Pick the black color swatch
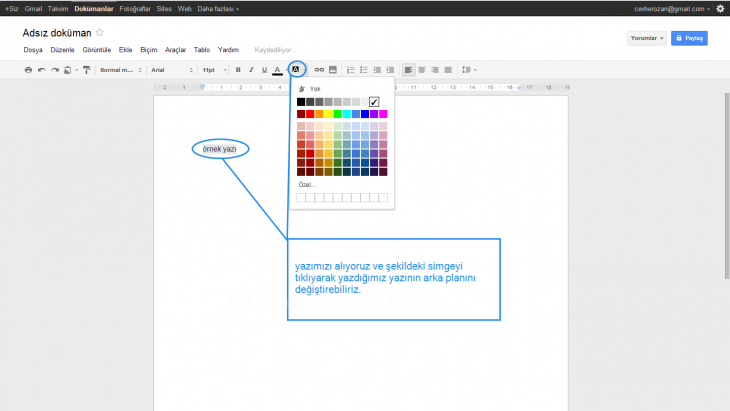Image resolution: width=730 pixels, height=411 pixels. point(301,102)
